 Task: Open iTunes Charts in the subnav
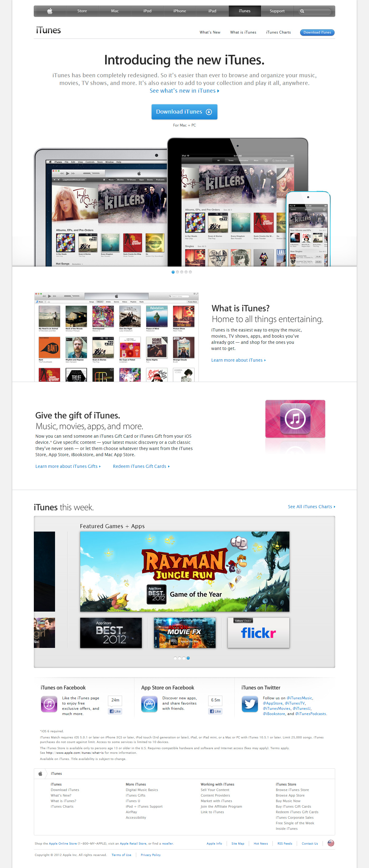pyautogui.click(x=278, y=32)
